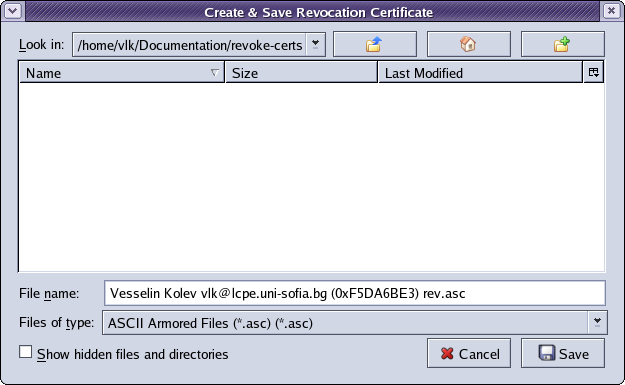Open the window menu in the title bar
The image size is (625, 385).
click(x=13, y=11)
